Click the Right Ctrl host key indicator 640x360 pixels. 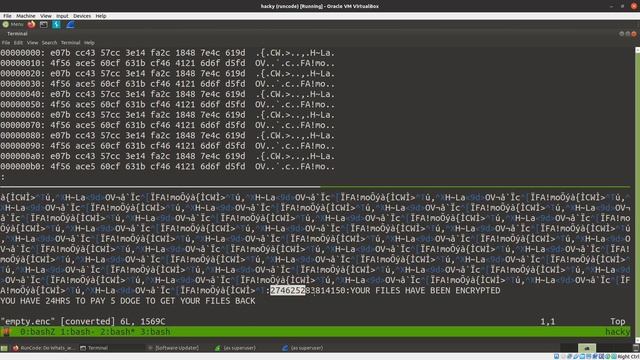tap(629, 357)
